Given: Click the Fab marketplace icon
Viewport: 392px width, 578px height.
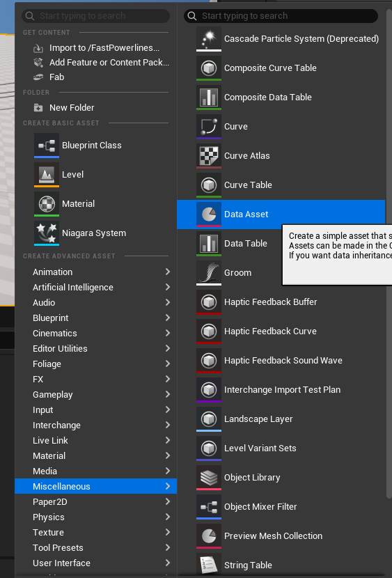Looking at the screenshot, I should pyautogui.click(x=38, y=77).
